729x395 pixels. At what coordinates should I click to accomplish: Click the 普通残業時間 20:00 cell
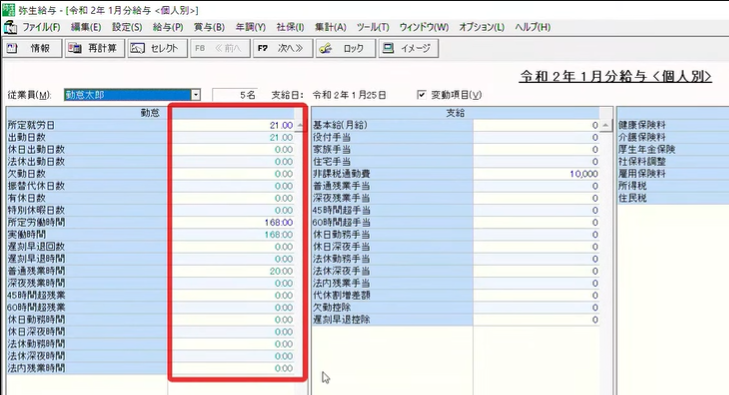(x=232, y=271)
